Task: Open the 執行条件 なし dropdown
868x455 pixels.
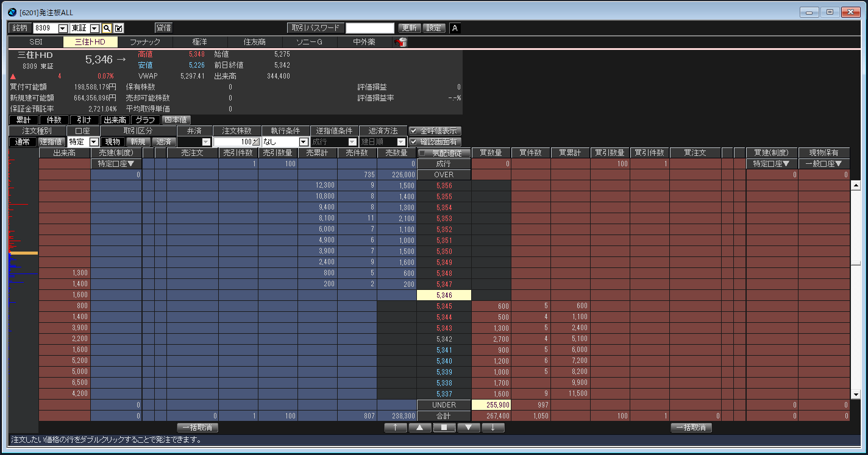Action: [304, 142]
